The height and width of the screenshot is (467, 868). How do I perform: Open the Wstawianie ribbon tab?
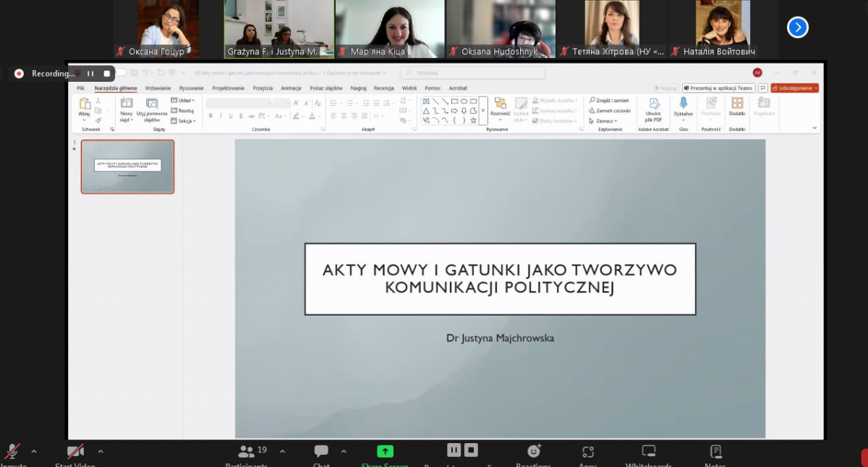click(x=158, y=88)
